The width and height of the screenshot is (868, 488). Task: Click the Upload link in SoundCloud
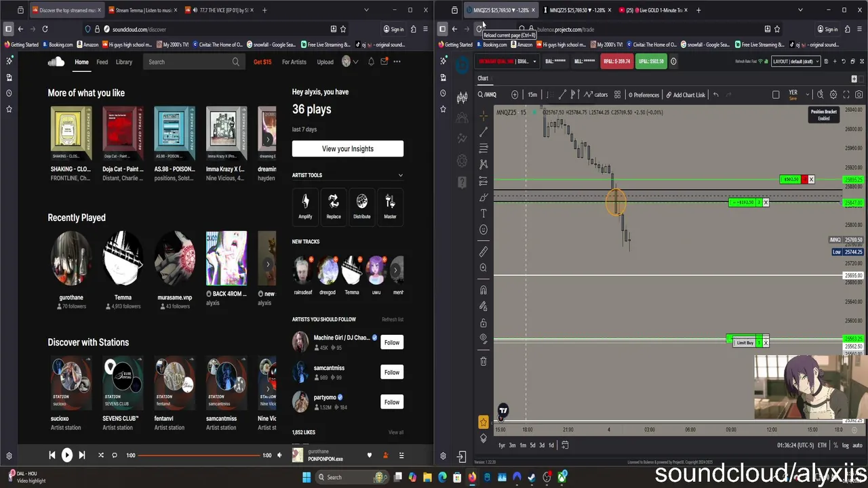pos(325,62)
